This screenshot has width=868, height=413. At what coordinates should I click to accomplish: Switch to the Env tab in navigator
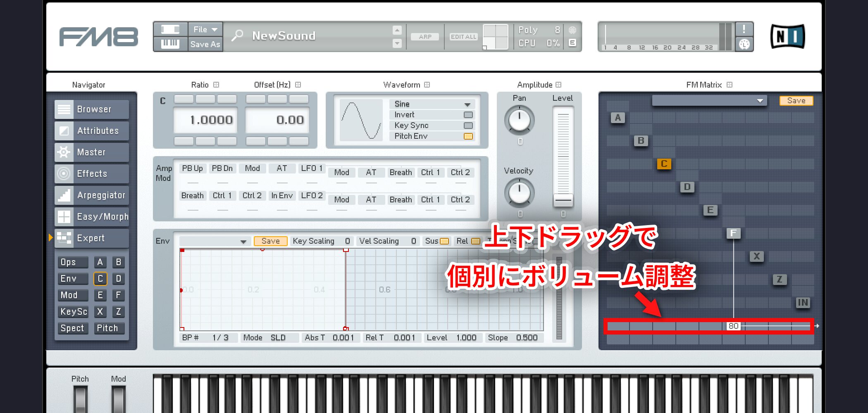(x=73, y=279)
